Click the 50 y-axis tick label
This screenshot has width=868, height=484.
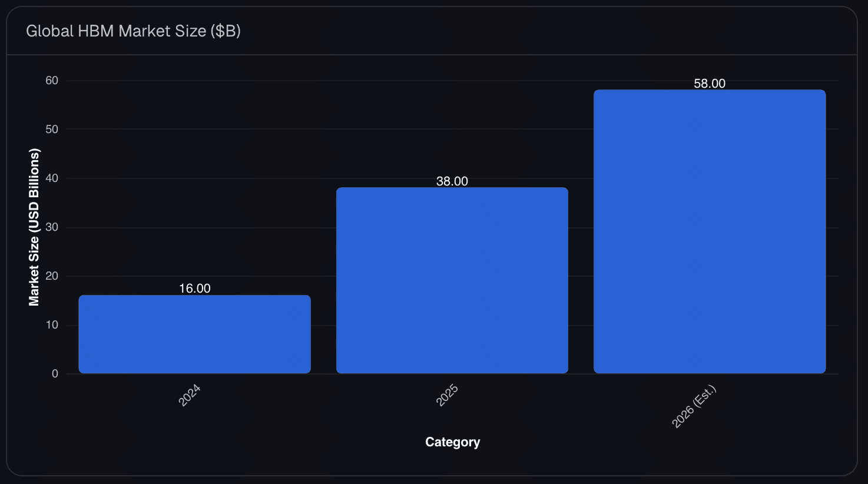52,130
